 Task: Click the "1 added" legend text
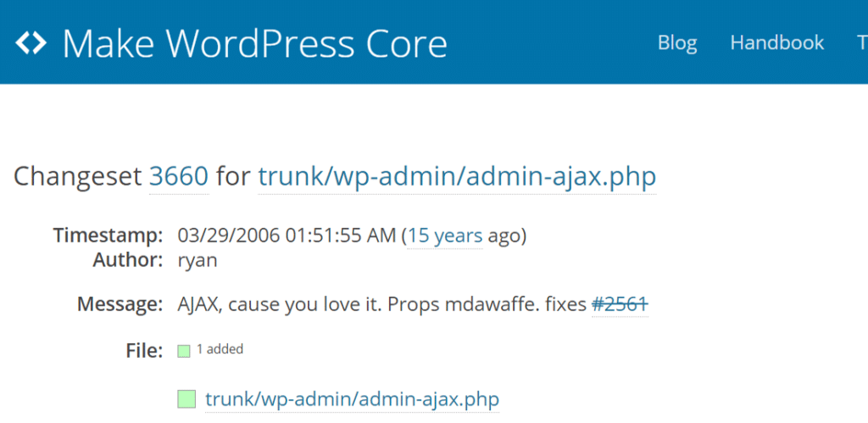220,349
